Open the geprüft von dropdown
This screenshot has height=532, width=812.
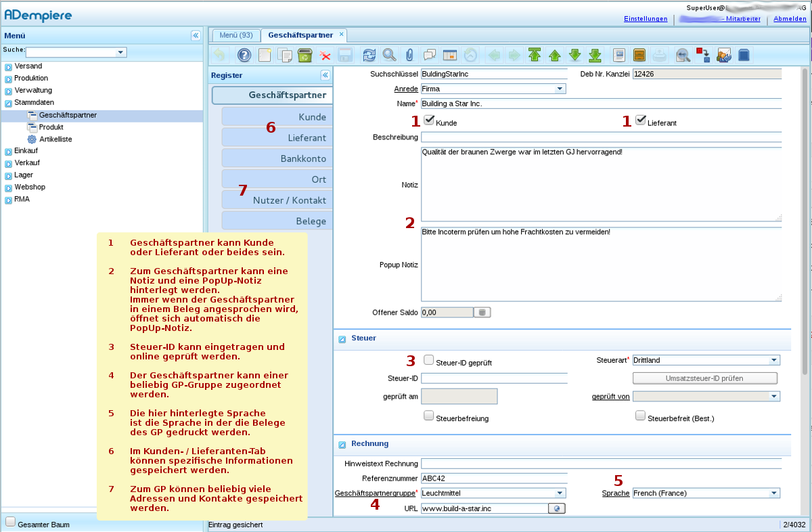(774, 397)
